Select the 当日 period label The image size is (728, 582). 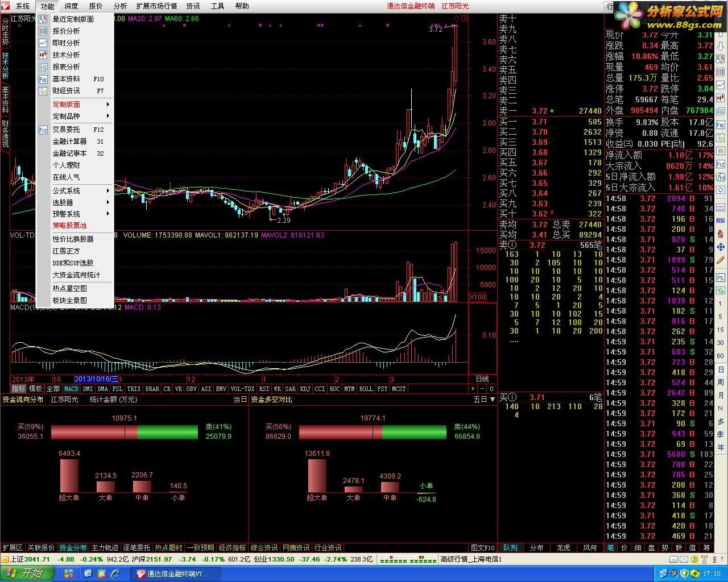(240, 400)
